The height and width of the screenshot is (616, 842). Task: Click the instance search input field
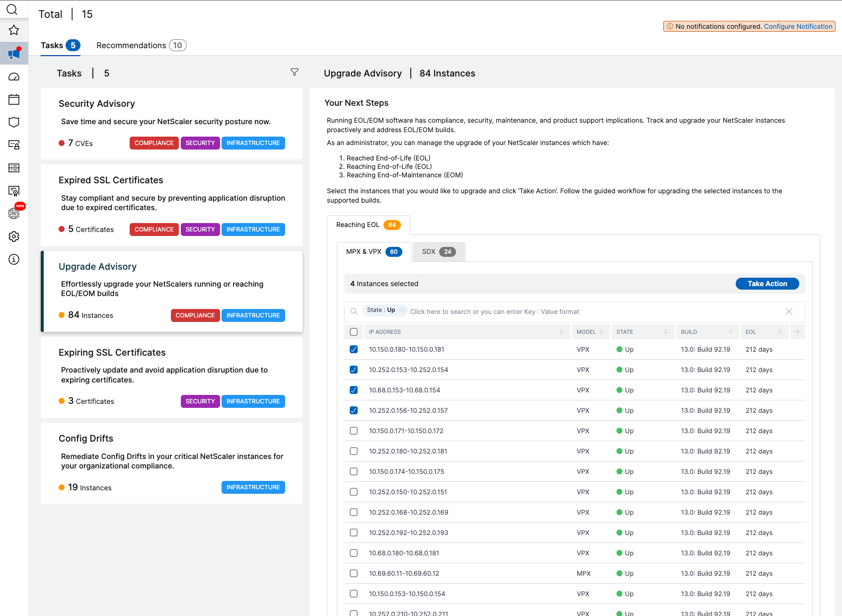594,311
